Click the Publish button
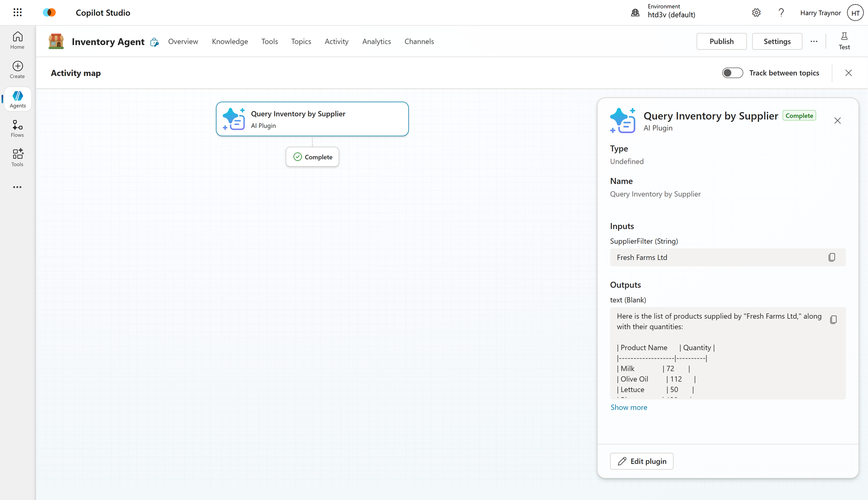 click(722, 41)
